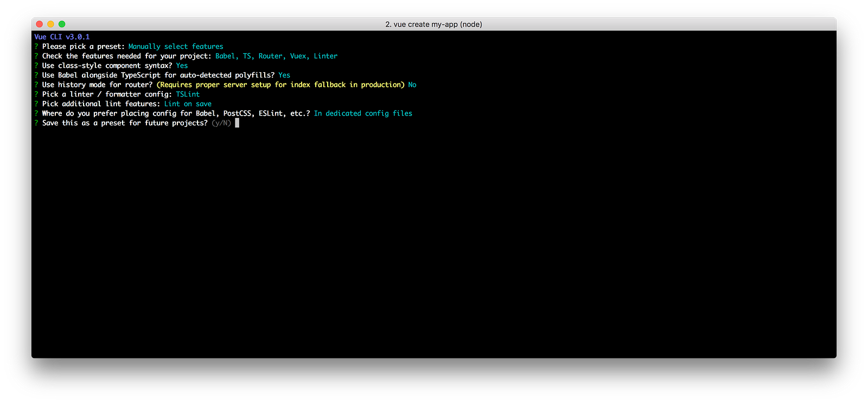Click the '(y/N)' hint text
The height and width of the screenshot is (403, 868).
coord(221,123)
